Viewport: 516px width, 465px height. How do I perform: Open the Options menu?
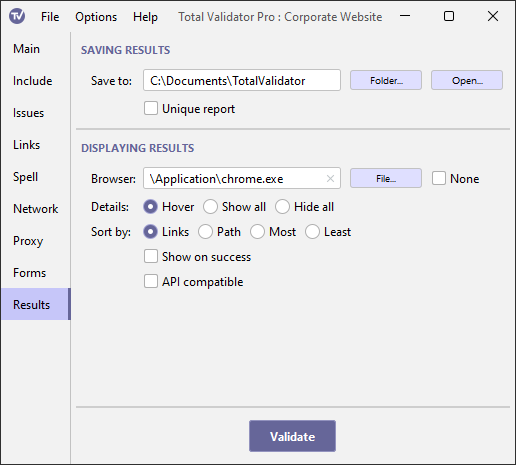pos(96,17)
